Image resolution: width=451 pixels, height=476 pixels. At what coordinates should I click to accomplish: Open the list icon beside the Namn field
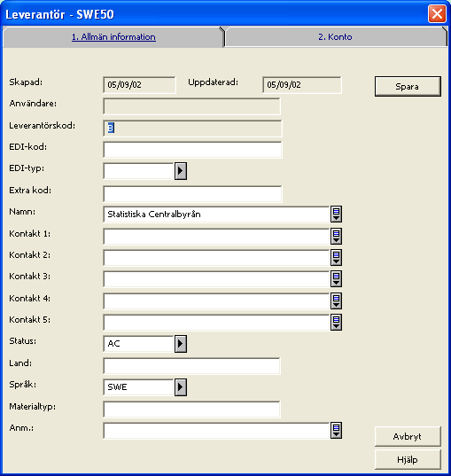[336, 214]
